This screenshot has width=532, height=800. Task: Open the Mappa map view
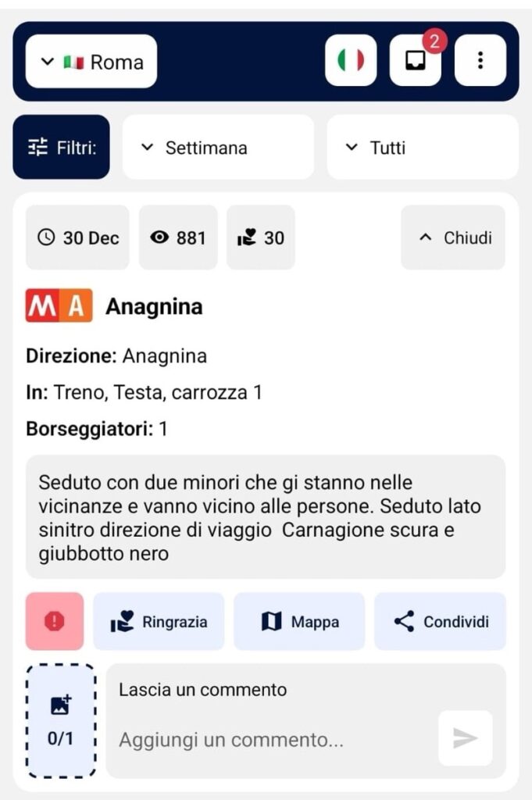click(x=299, y=622)
